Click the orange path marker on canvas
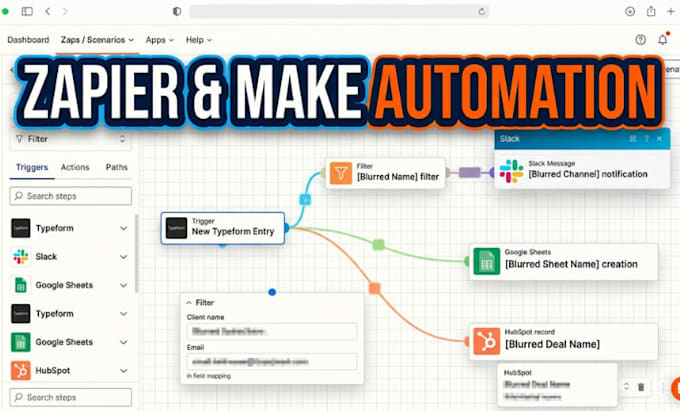This screenshot has height=411, width=680. (374, 288)
